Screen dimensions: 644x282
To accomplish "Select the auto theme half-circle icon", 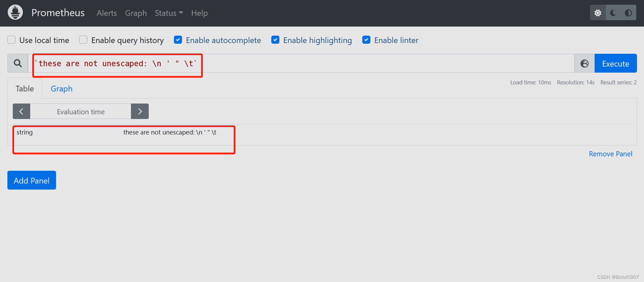I will pos(628,13).
